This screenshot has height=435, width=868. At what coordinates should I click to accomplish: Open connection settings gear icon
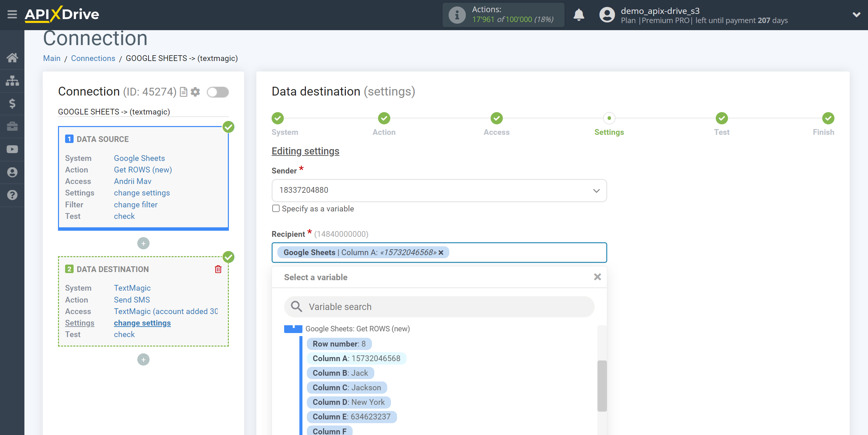(195, 92)
